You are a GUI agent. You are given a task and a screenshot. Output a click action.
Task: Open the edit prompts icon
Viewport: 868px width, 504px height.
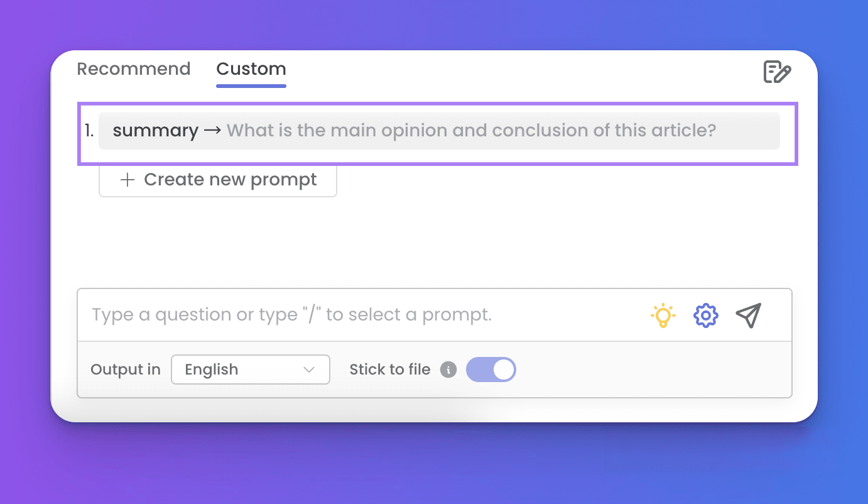click(777, 72)
